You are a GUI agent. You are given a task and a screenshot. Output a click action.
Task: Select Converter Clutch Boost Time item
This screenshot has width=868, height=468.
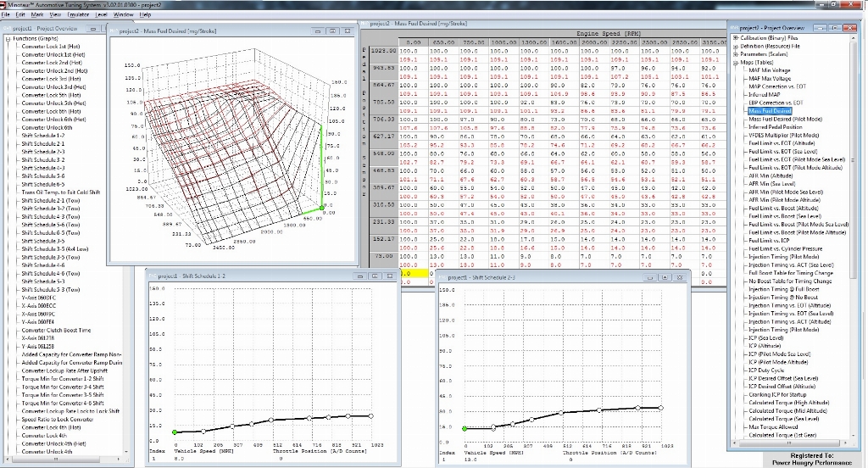pos(56,330)
